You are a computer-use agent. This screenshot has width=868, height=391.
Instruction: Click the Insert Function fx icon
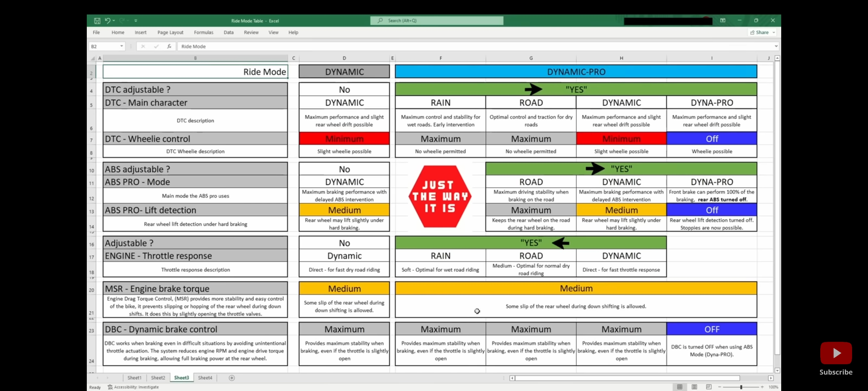(x=169, y=46)
